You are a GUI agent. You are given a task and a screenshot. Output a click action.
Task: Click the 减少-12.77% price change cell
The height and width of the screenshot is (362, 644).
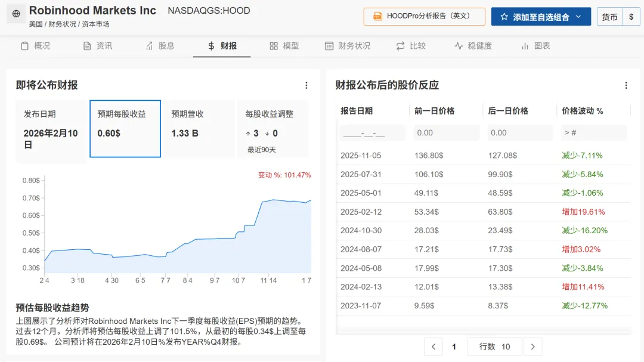pyautogui.click(x=584, y=306)
